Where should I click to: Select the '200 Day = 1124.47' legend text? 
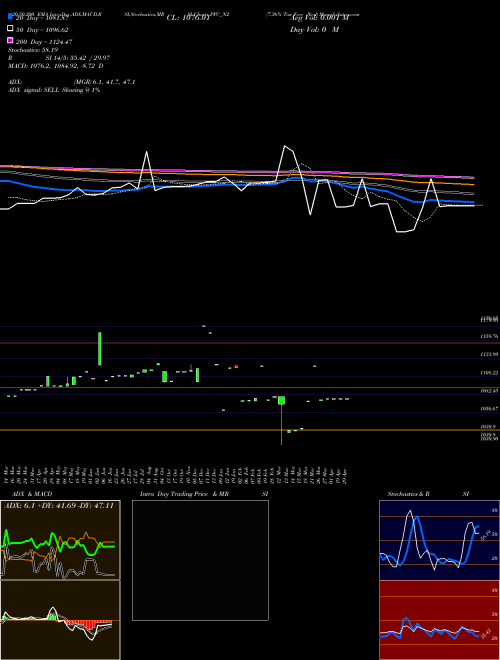click(44, 42)
